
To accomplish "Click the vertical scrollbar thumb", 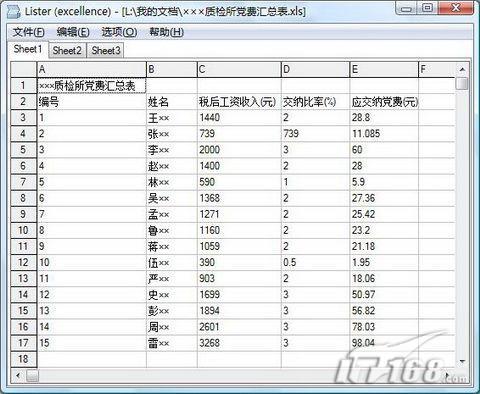I will point(462,83).
